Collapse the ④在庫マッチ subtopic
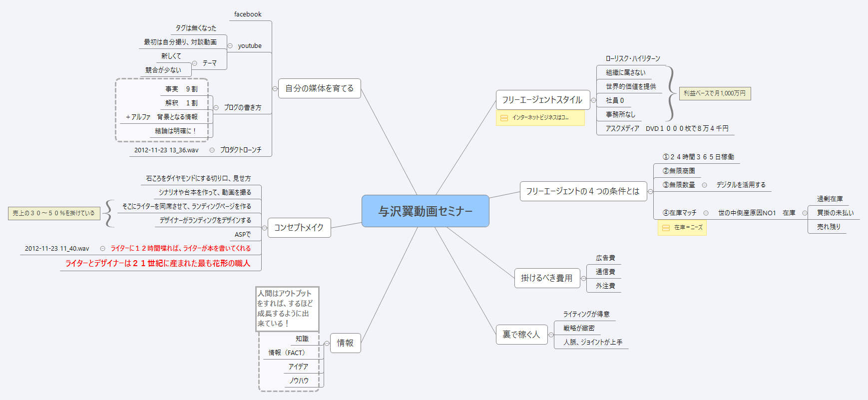This screenshot has height=400, width=868. [706, 213]
